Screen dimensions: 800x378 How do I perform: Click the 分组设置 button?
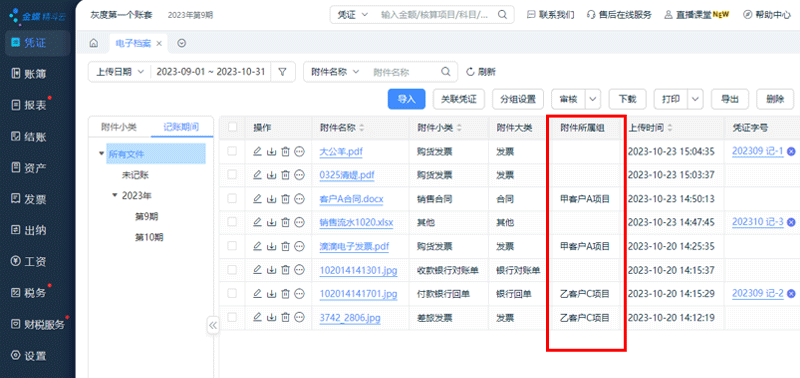pos(518,99)
